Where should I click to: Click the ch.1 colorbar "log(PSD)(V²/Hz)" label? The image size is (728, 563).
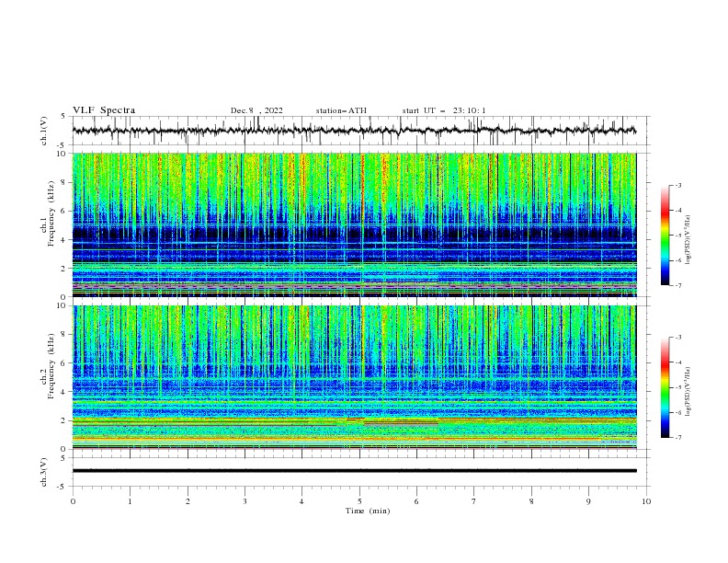(x=688, y=240)
